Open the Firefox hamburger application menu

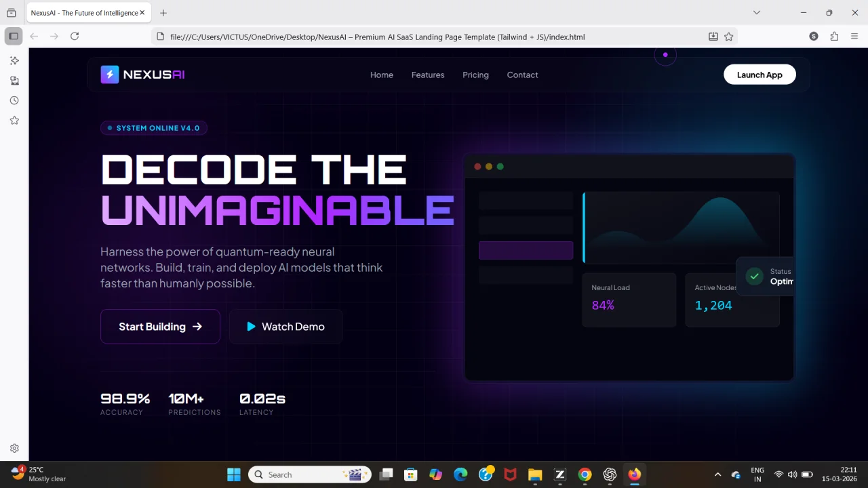854,37
